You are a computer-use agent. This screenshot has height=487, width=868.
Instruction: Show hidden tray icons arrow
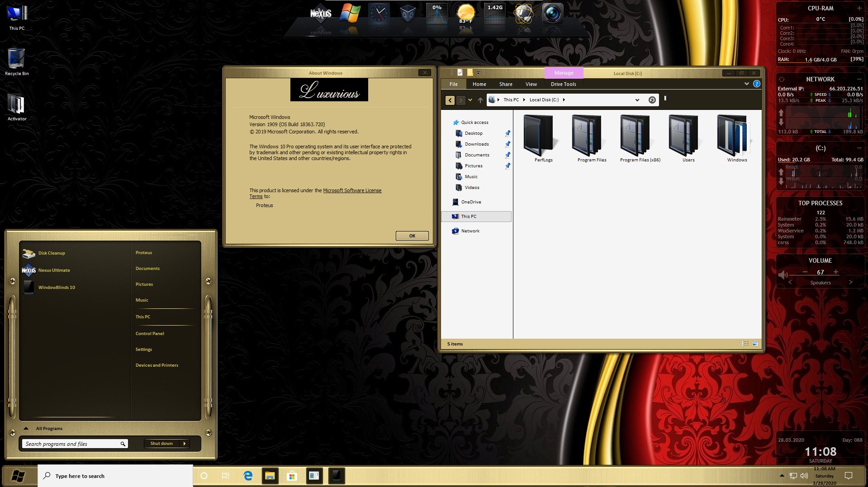coord(782,475)
